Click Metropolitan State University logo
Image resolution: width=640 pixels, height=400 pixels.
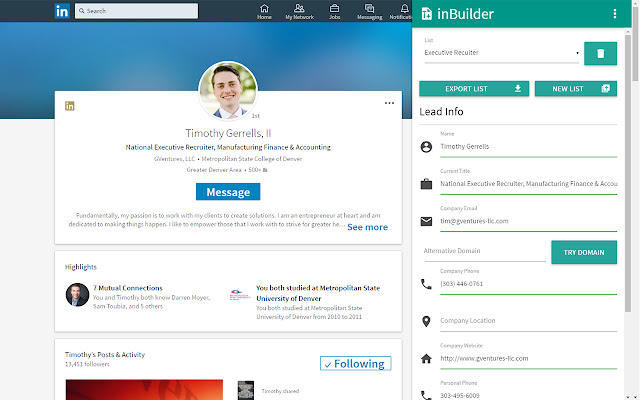240,295
